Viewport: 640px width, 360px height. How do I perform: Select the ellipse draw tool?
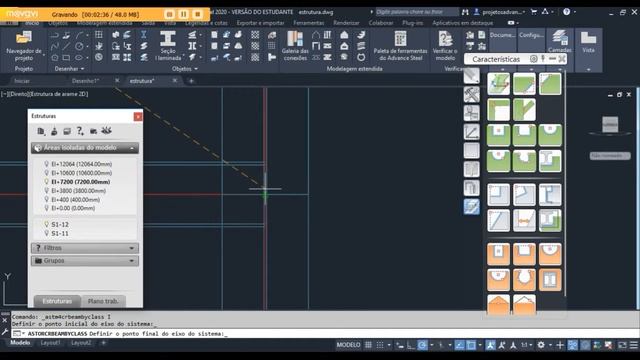click(79, 58)
